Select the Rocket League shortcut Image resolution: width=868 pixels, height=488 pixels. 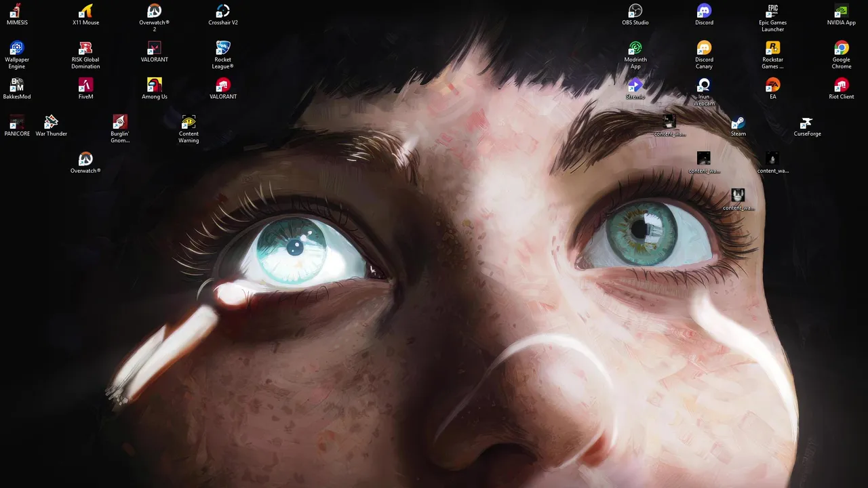[223, 55]
